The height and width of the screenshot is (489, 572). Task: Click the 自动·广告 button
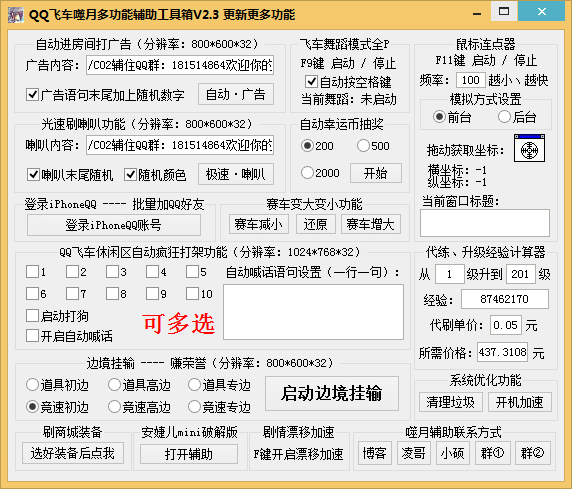click(x=236, y=94)
